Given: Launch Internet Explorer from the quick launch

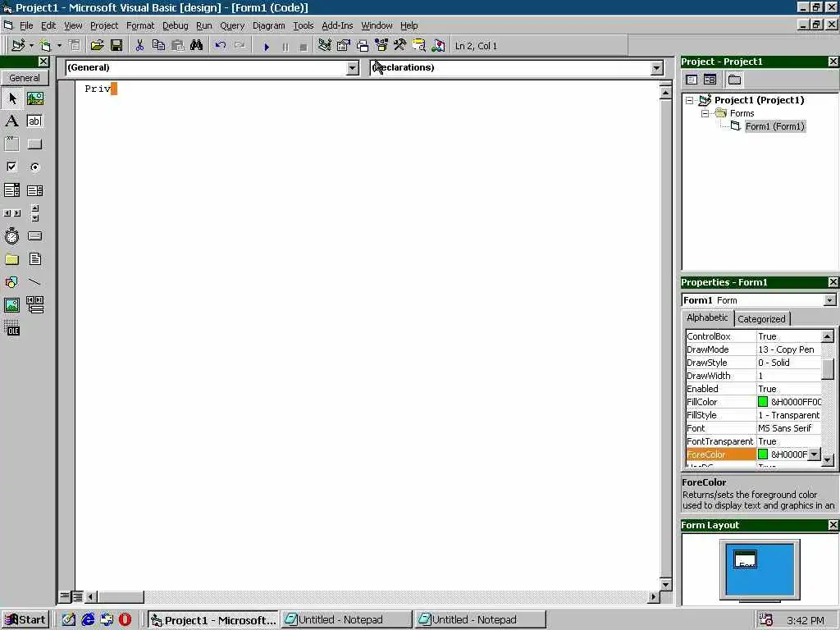Looking at the screenshot, I should (x=88, y=620).
